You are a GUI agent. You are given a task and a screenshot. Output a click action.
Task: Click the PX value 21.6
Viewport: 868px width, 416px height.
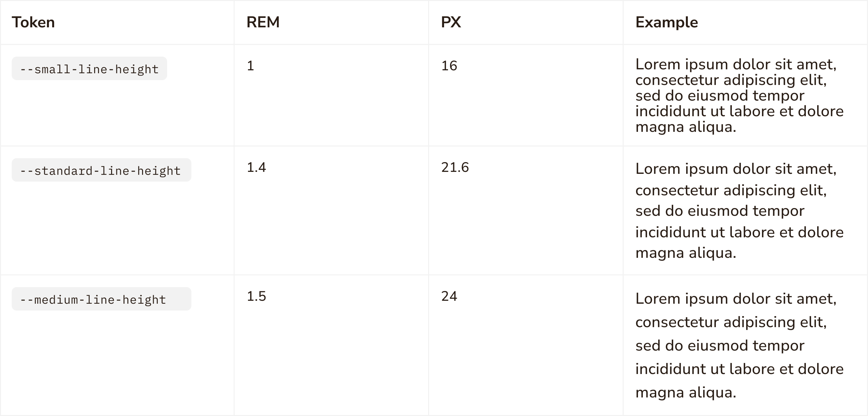point(455,167)
